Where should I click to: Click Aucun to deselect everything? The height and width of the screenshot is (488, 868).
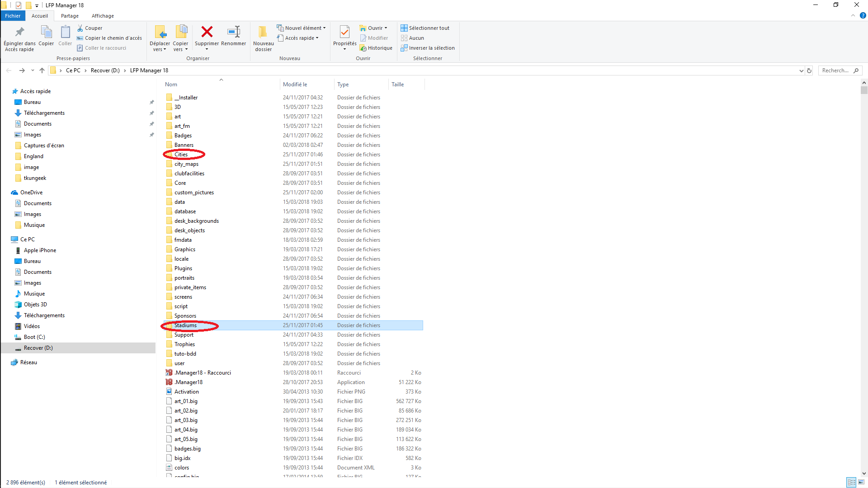pyautogui.click(x=412, y=38)
